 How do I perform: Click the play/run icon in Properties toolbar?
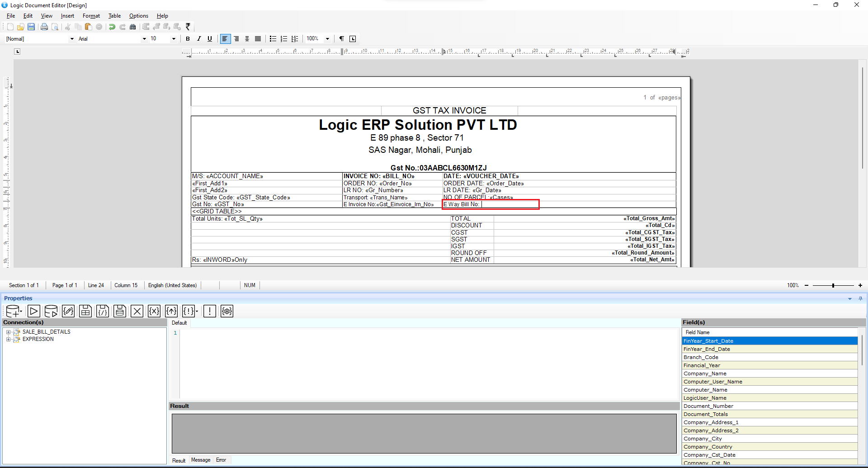[33, 311]
